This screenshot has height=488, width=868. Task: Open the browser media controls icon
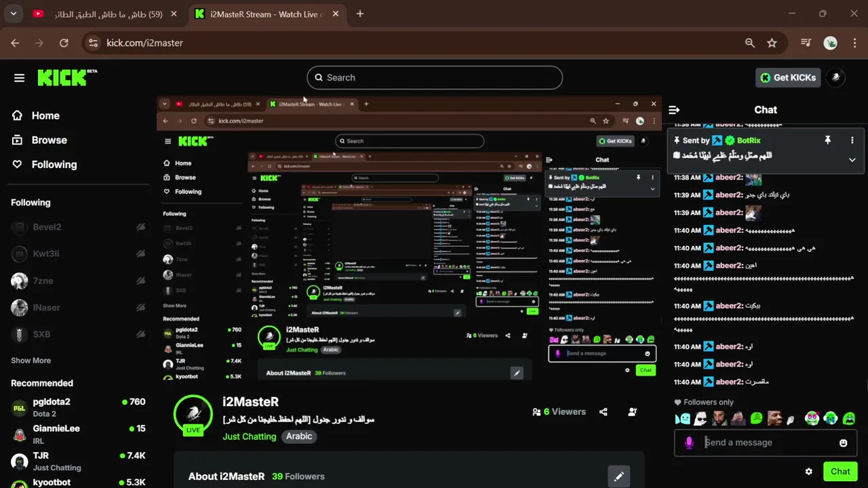click(806, 43)
